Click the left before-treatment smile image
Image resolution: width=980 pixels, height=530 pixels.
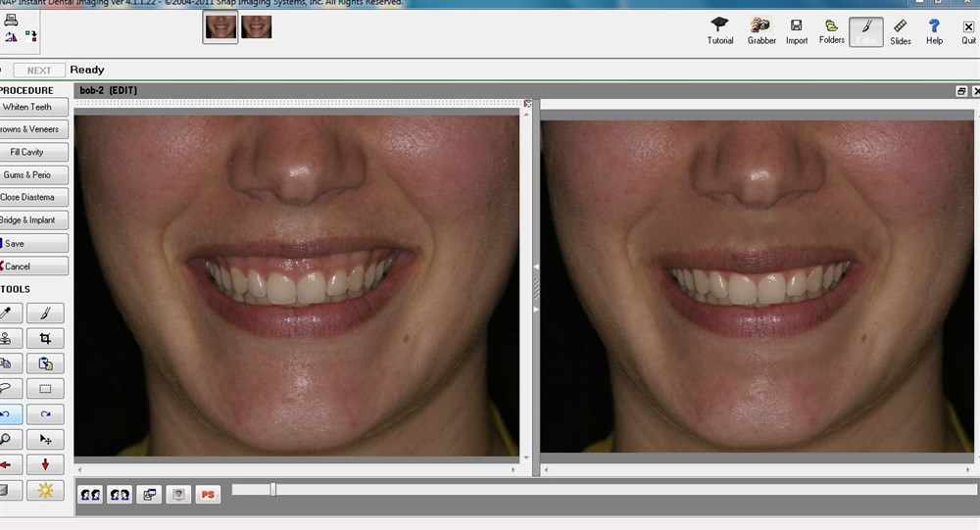point(296,286)
